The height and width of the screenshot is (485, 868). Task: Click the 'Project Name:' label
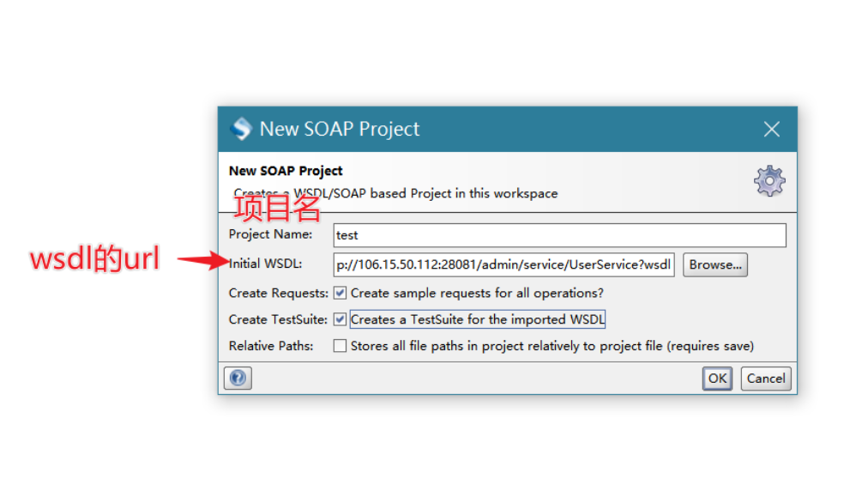(x=271, y=234)
